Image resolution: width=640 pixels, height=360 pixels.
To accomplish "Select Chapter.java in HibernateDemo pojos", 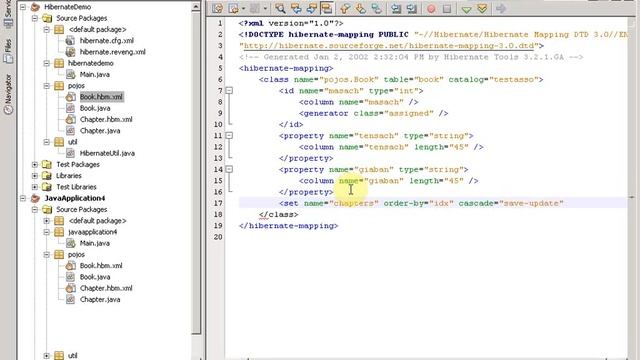I will (100, 131).
